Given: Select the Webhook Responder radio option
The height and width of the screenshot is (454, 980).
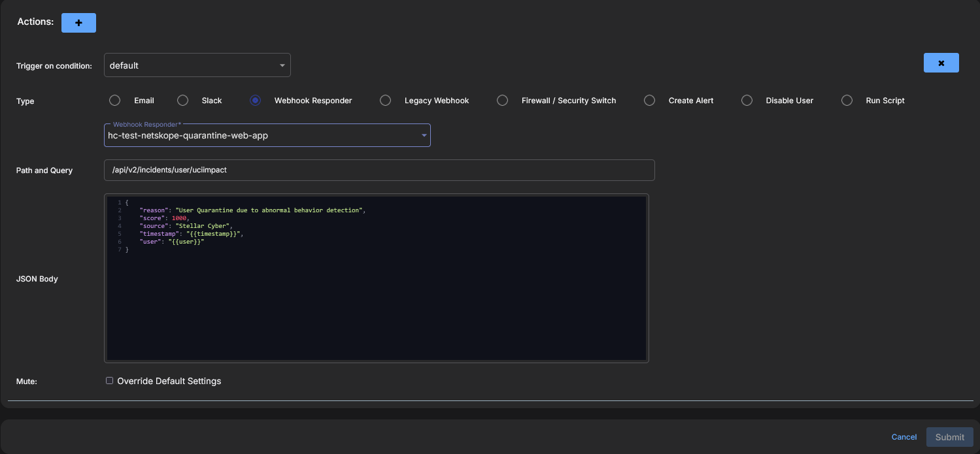Looking at the screenshot, I should click(x=256, y=101).
